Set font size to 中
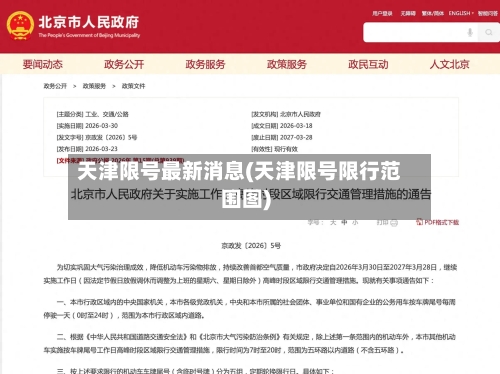500x374 pixels. (x=344, y=222)
